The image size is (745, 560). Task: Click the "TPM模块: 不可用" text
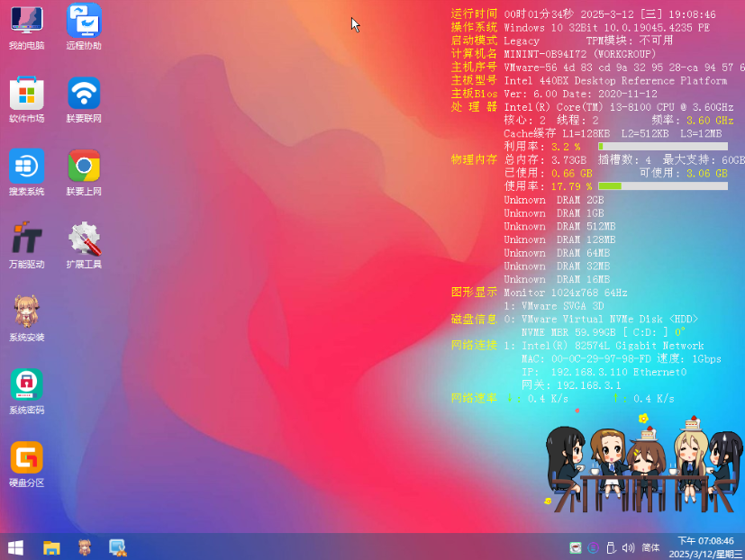pos(630,41)
